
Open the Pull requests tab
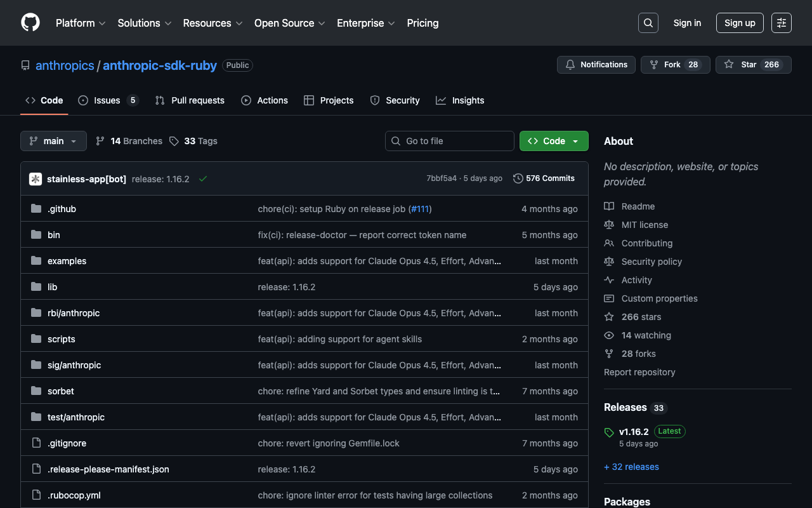click(190, 100)
